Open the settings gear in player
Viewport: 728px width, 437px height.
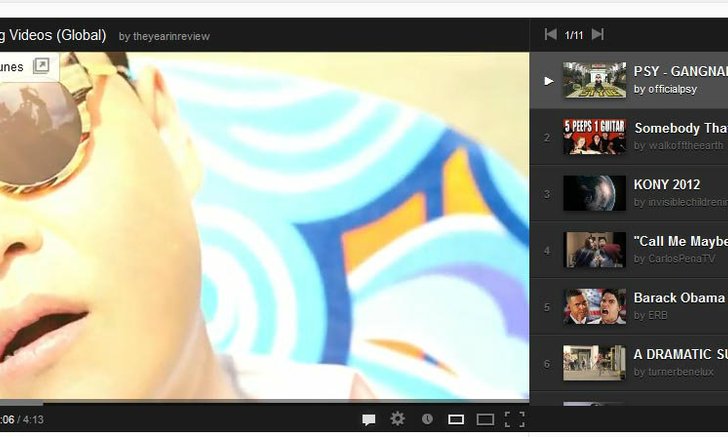click(x=397, y=419)
